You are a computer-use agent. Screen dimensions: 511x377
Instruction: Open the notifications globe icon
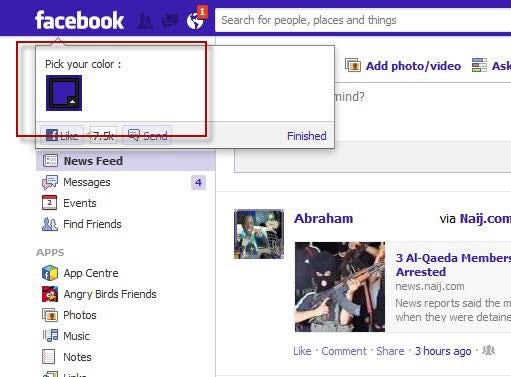tap(195, 21)
